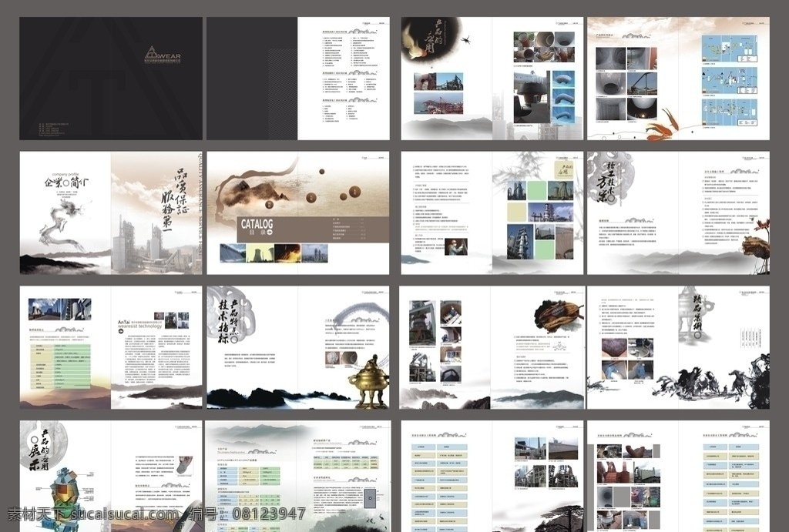The height and width of the screenshot is (532, 789).
Task: Select the CATALOG heading text
Action: [257, 224]
